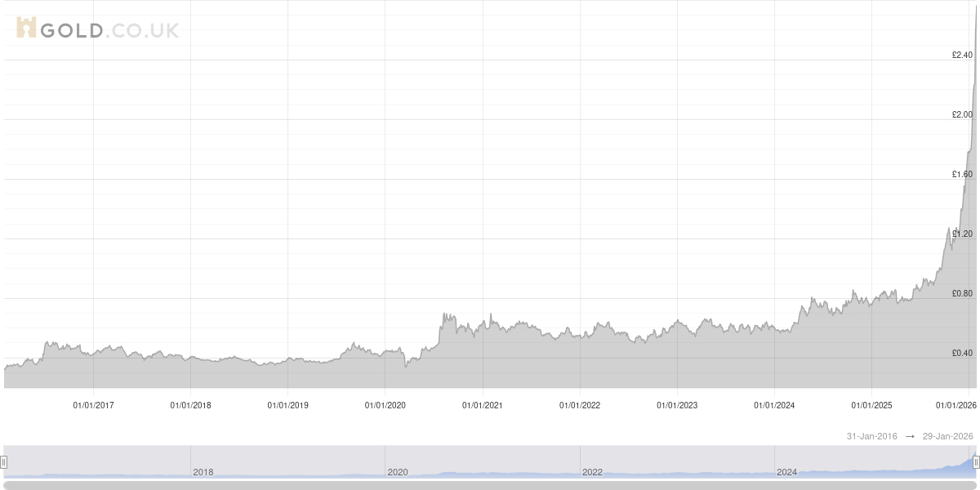Click the arrow between the range dates

[x=909, y=437]
